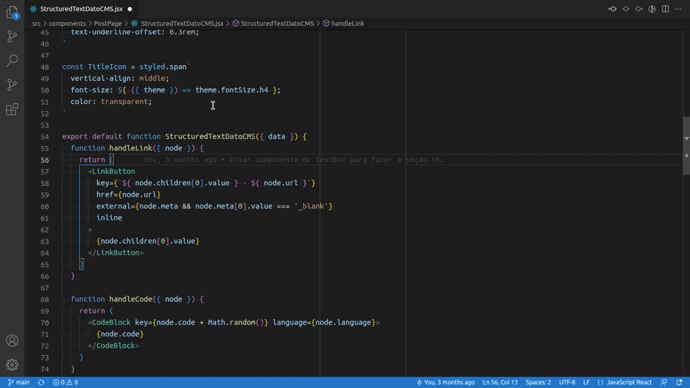Screen dimensions: 690x388
Task: Go to the previous change icon in the editor toolbar
Action: point(613,9)
